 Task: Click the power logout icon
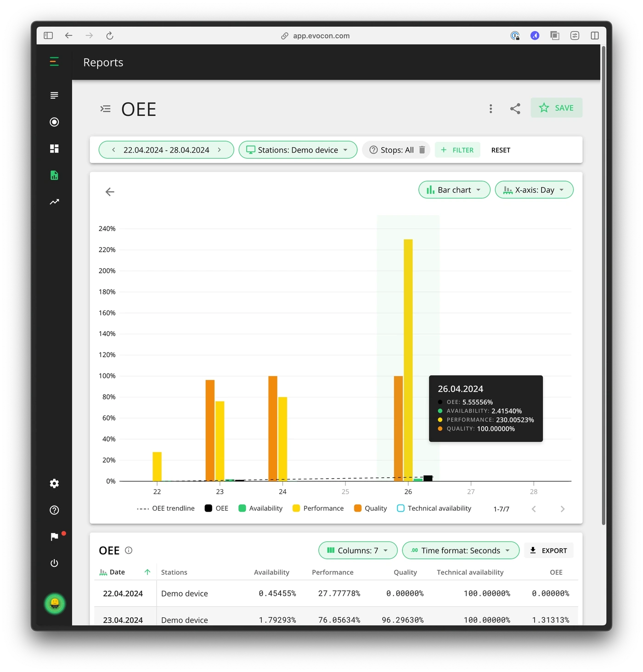54,563
